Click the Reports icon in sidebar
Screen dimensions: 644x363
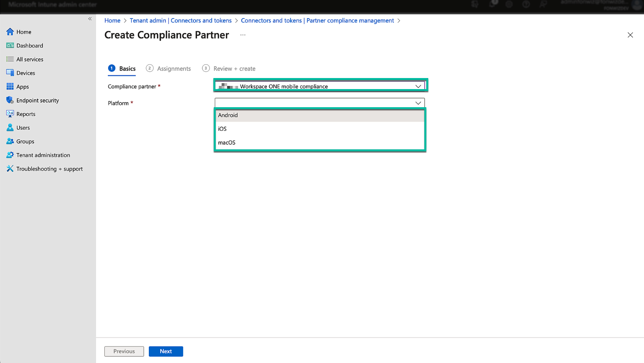pos(10,114)
